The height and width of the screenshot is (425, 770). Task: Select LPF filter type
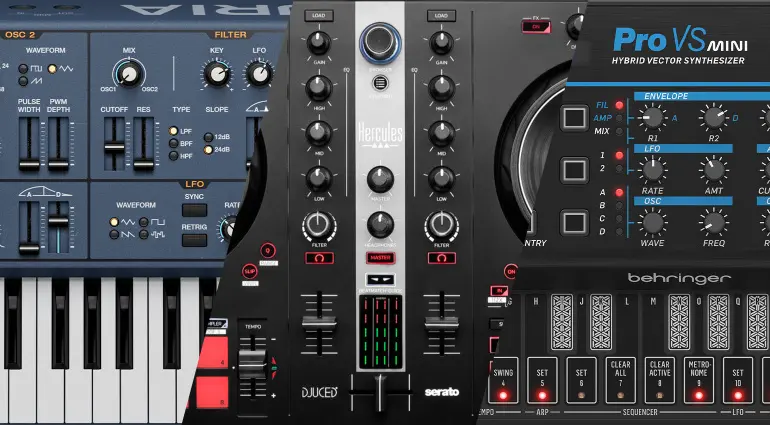173,131
